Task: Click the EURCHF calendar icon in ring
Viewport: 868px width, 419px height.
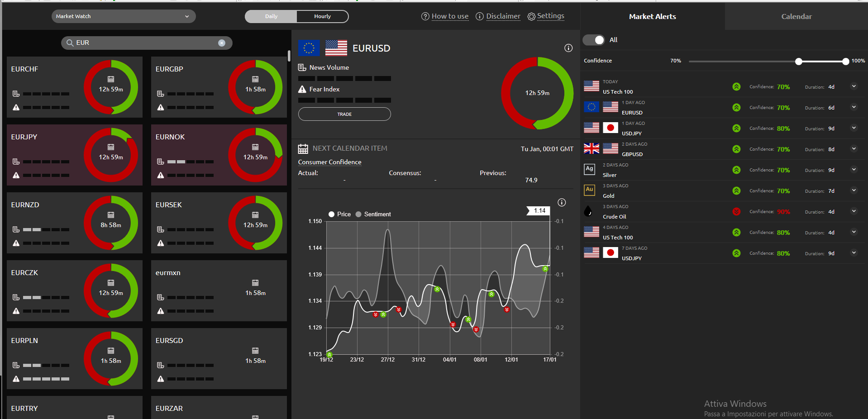Action: [x=111, y=79]
